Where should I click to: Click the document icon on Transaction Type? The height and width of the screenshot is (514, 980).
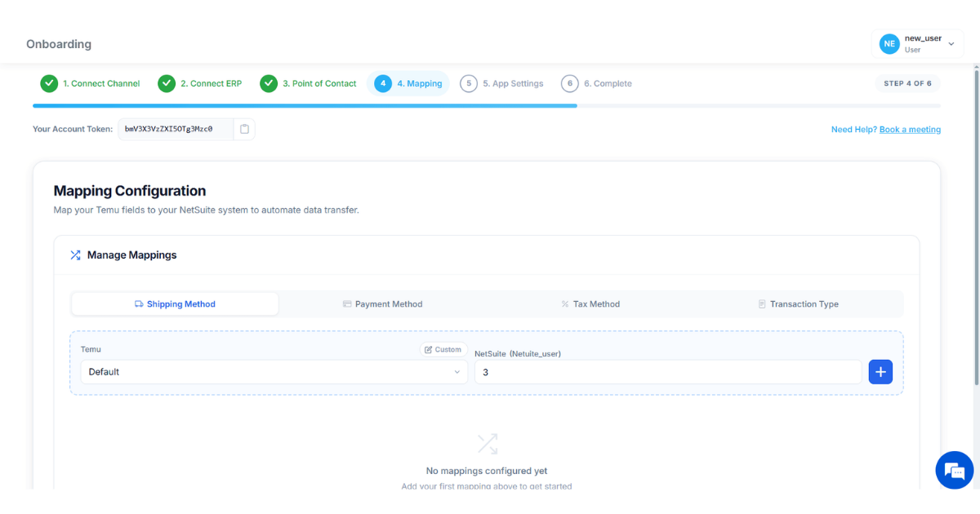762,304
